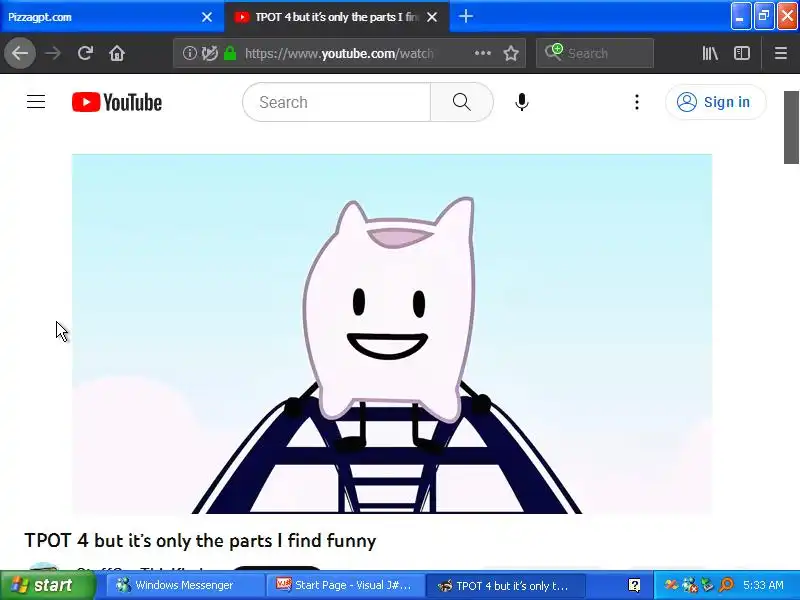Switch to Start Page - Visual J# window
This screenshot has height=600, width=800.
click(345, 585)
